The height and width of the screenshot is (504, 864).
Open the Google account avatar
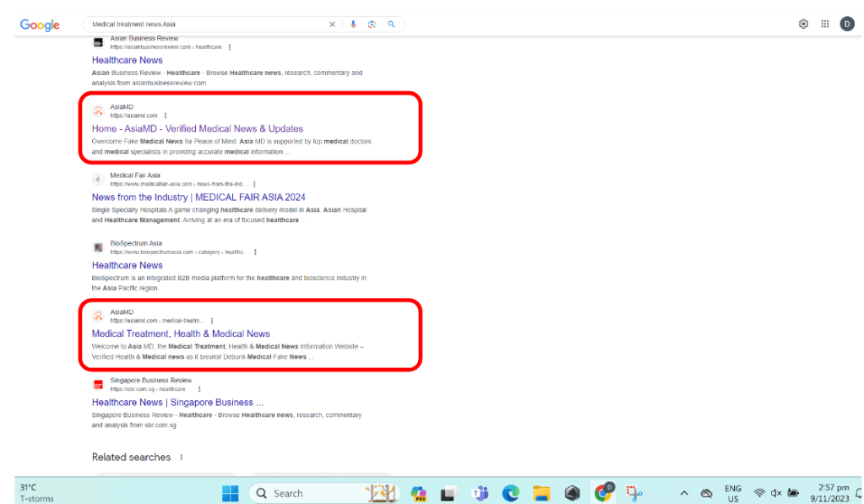(847, 24)
